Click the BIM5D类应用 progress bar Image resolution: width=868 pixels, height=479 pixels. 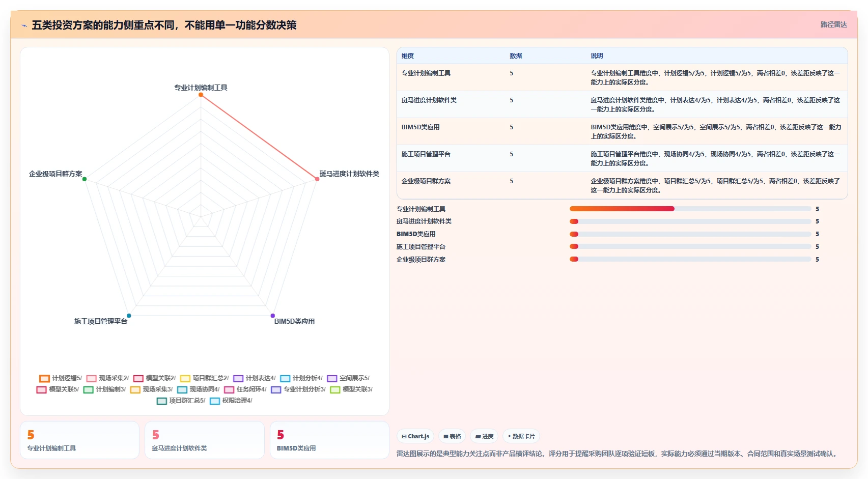click(690, 234)
